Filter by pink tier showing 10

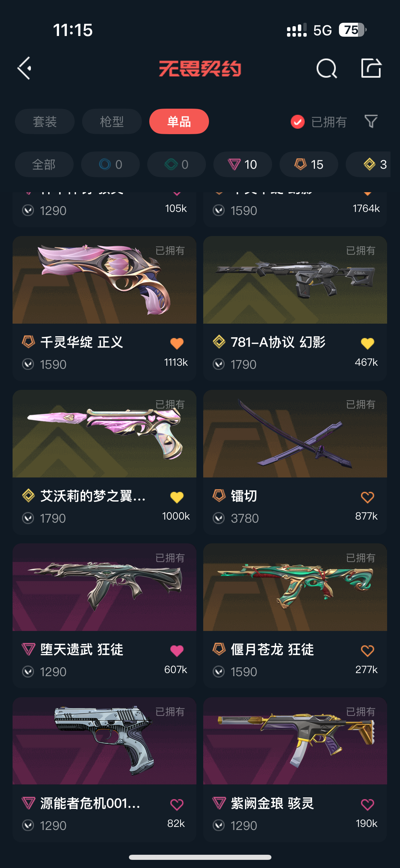pos(243,164)
